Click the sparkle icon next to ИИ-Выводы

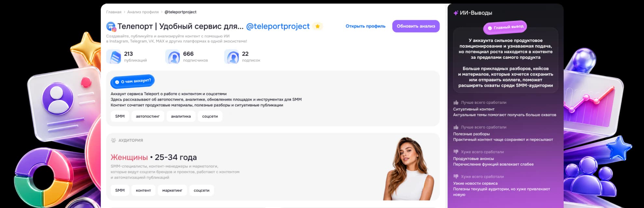456,13
